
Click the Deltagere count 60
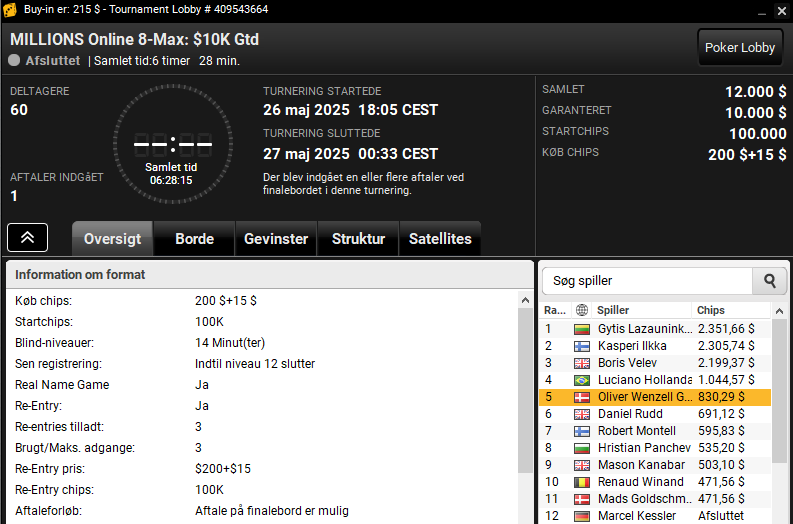tap(19, 110)
